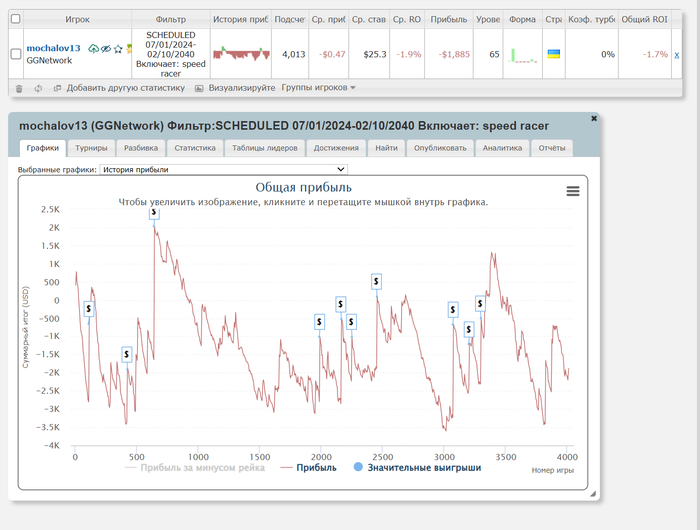Click the trash delete icon in the table toolbar
This screenshot has height=530, width=700.
(19, 88)
